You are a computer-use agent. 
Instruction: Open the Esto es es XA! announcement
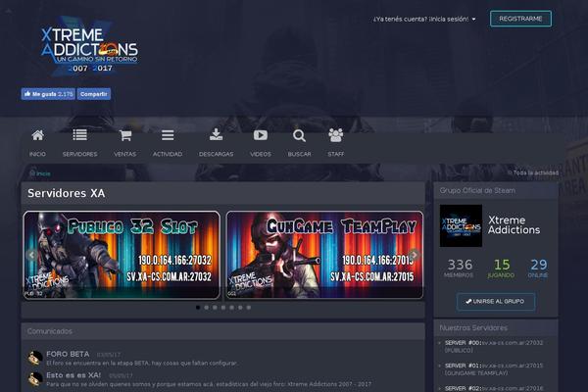(x=73, y=374)
